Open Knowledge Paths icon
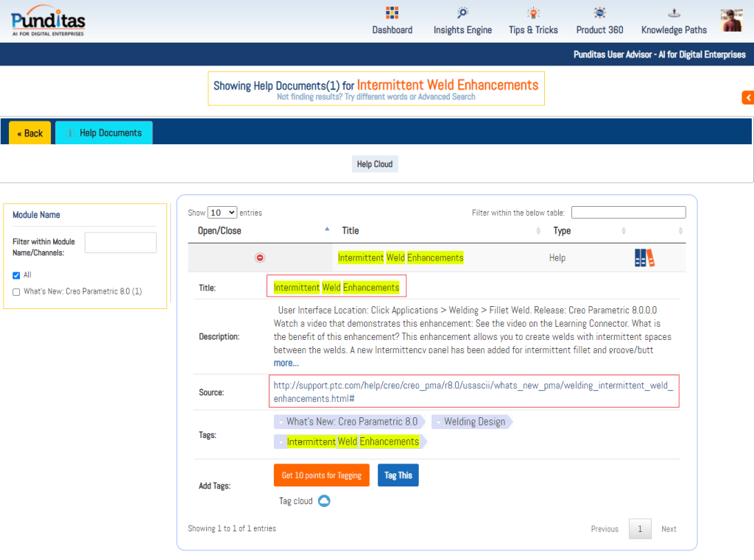This screenshot has width=754, height=560. pyautogui.click(x=674, y=13)
